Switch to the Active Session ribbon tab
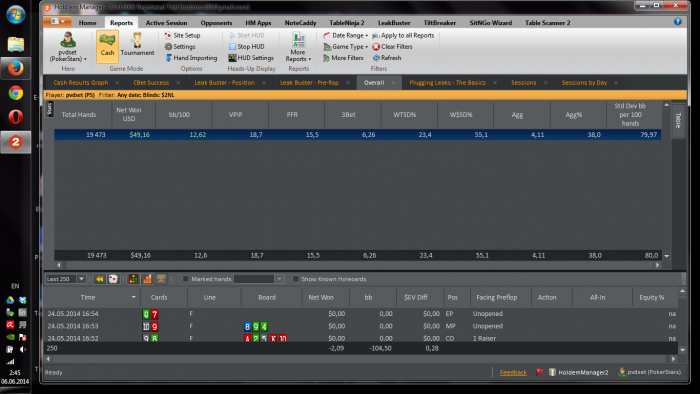Viewport: 700px width, 394px height. point(167,23)
